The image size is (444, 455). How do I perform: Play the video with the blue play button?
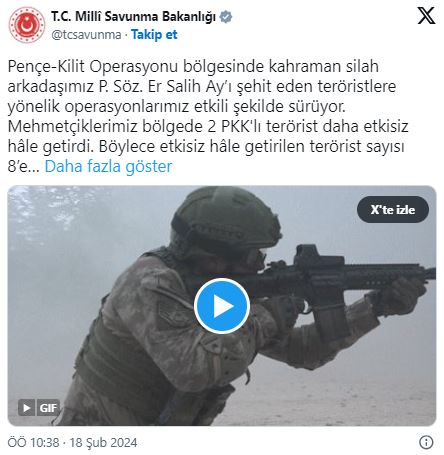tap(222, 306)
